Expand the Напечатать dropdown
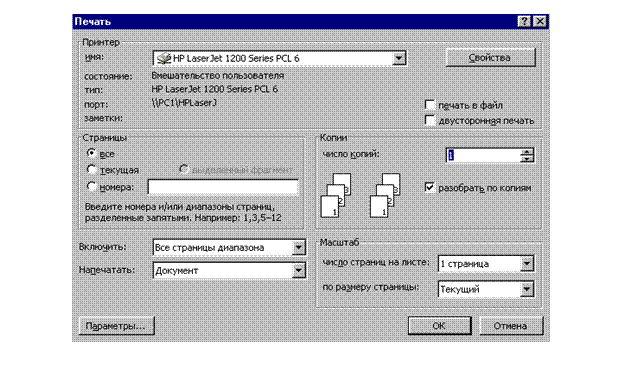This screenshot has height=392, width=623. pos(298,270)
